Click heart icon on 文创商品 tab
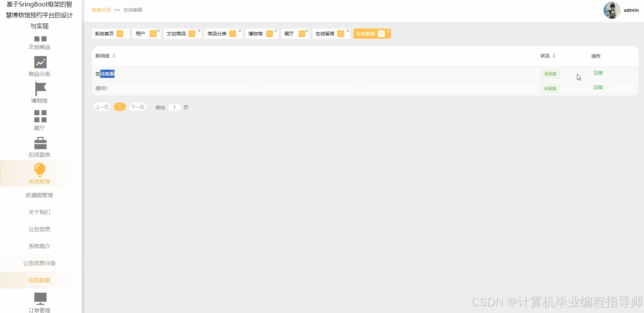Viewport: 644px width, 313px height. 192,34
